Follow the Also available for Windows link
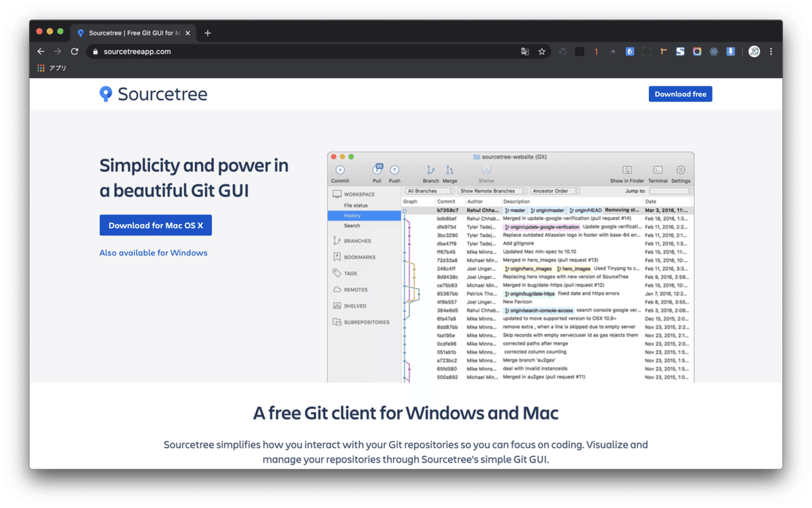Screen dimensions: 812x508 point(154,253)
